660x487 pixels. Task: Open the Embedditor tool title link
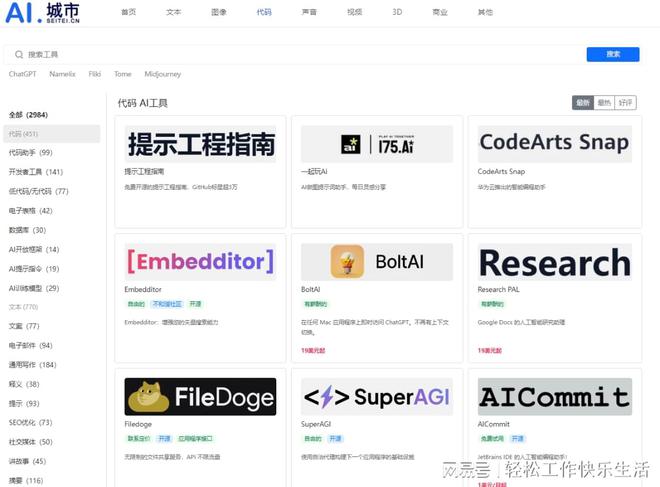coord(143,289)
